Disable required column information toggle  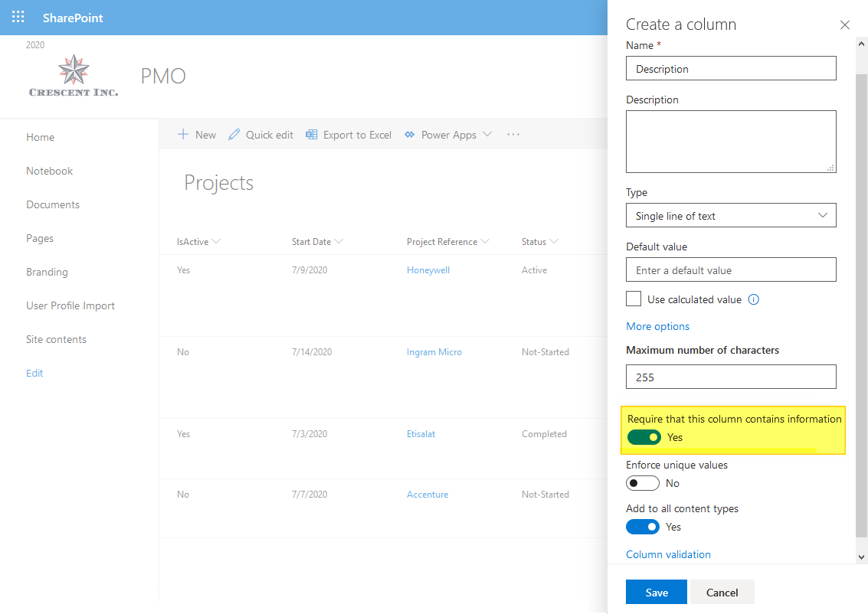pos(644,437)
